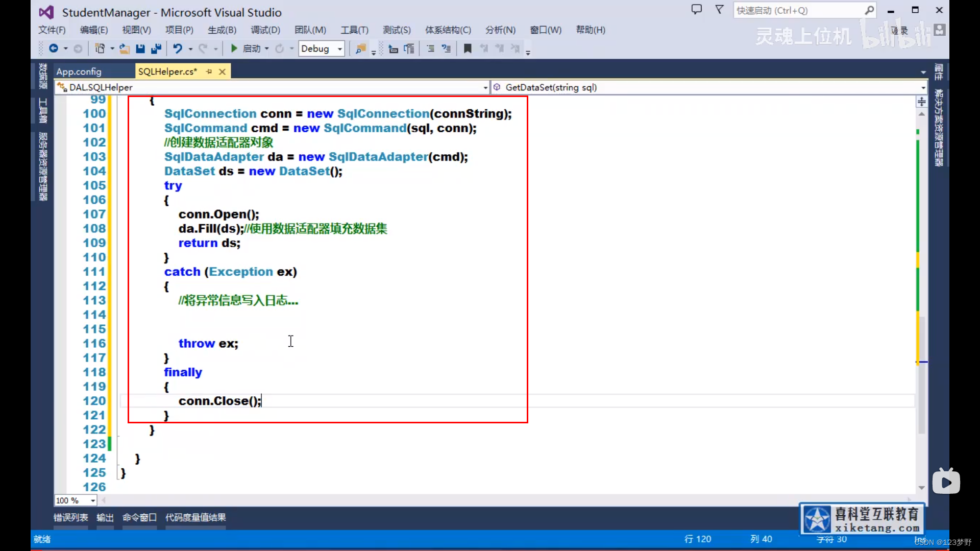Open the 窗口(W) menu

546,30
